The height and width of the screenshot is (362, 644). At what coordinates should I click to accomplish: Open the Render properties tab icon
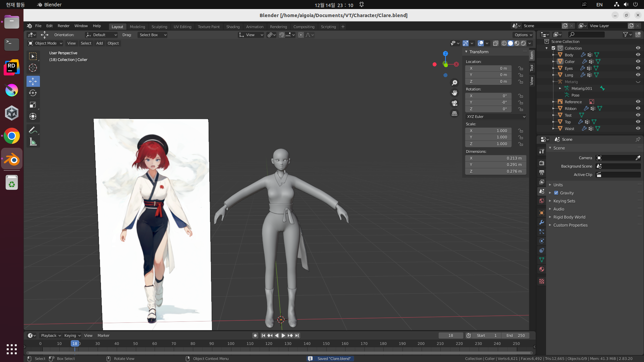coord(542,163)
